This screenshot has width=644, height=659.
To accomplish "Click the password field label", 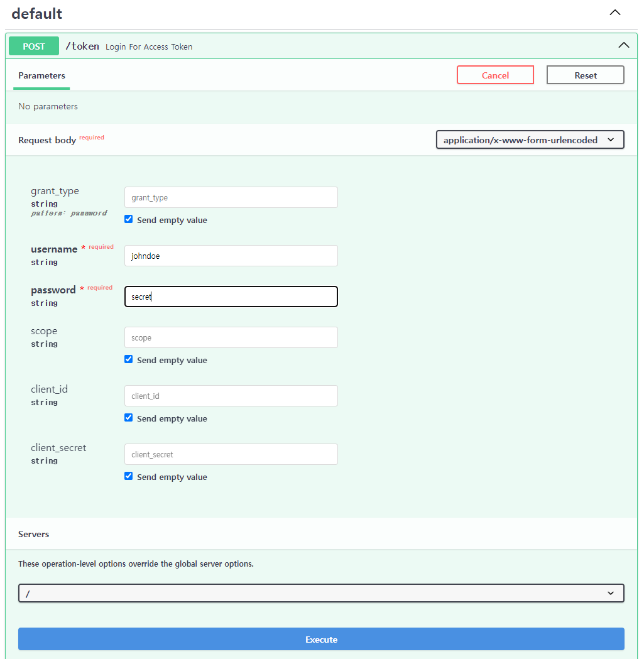I will coord(53,290).
